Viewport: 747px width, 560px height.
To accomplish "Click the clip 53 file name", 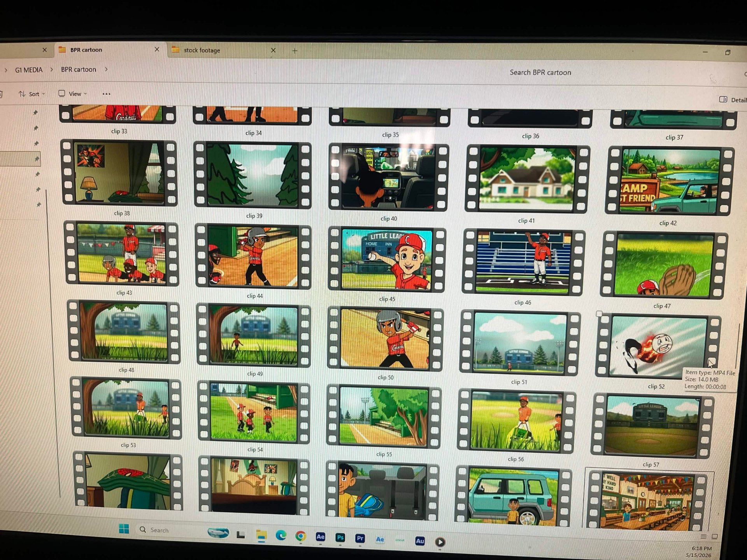I will tap(128, 445).
